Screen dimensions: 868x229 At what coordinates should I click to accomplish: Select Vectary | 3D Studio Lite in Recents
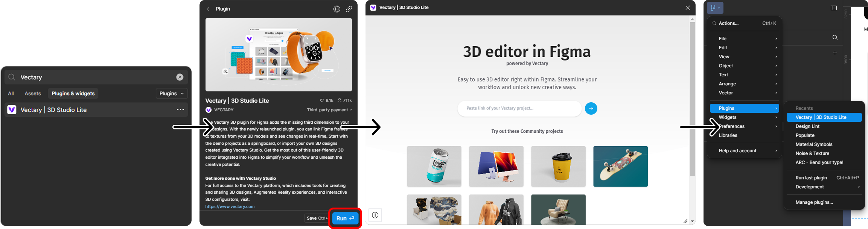[x=824, y=117]
